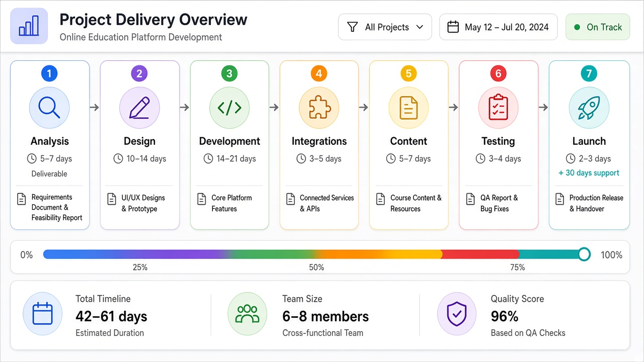Click the document icon beside Requirements Document
644x362 pixels.
pos(22,199)
